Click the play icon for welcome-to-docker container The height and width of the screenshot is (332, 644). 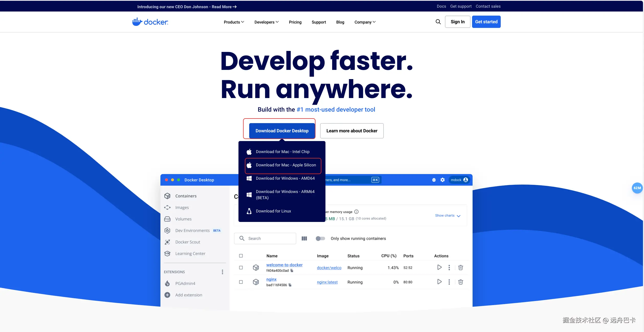click(x=439, y=267)
